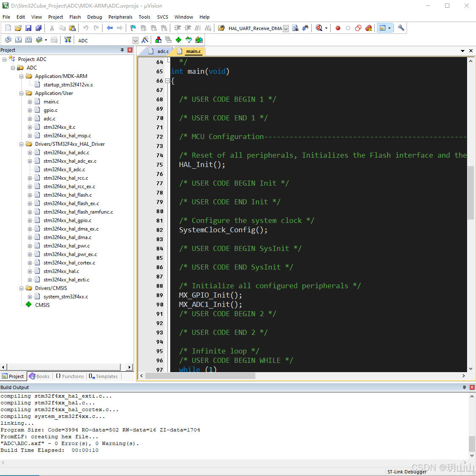Insert a breakpoint with red dot icon
The image size is (476, 476).
click(338, 28)
